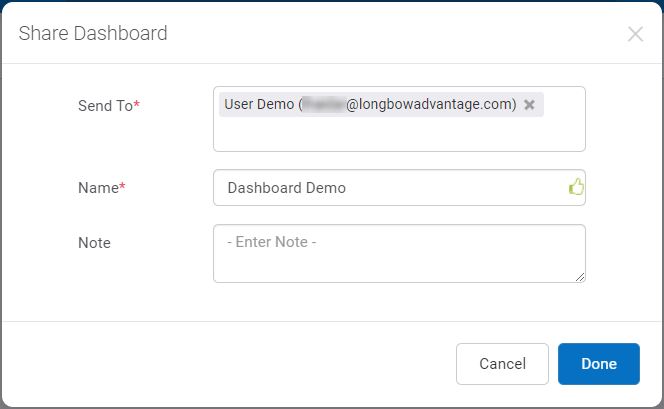Click the Send To label
The width and height of the screenshot is (664, 409).
tap(105, 105)
